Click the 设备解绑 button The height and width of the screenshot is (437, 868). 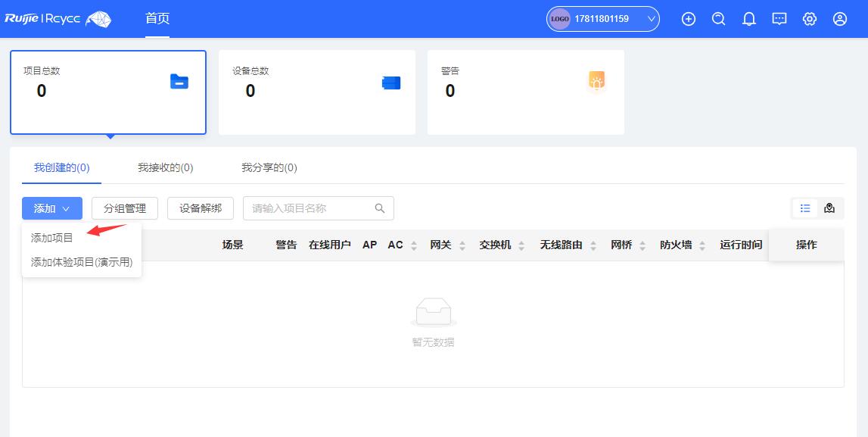pyautogui.click(x=201, y=208)
